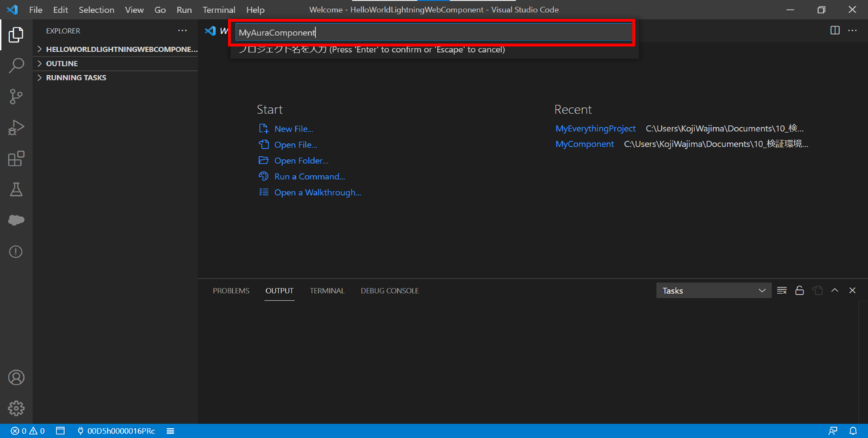Open the Search view in activity bar
The height and width of the screenshot is (438, 868).
pos(16,66)
